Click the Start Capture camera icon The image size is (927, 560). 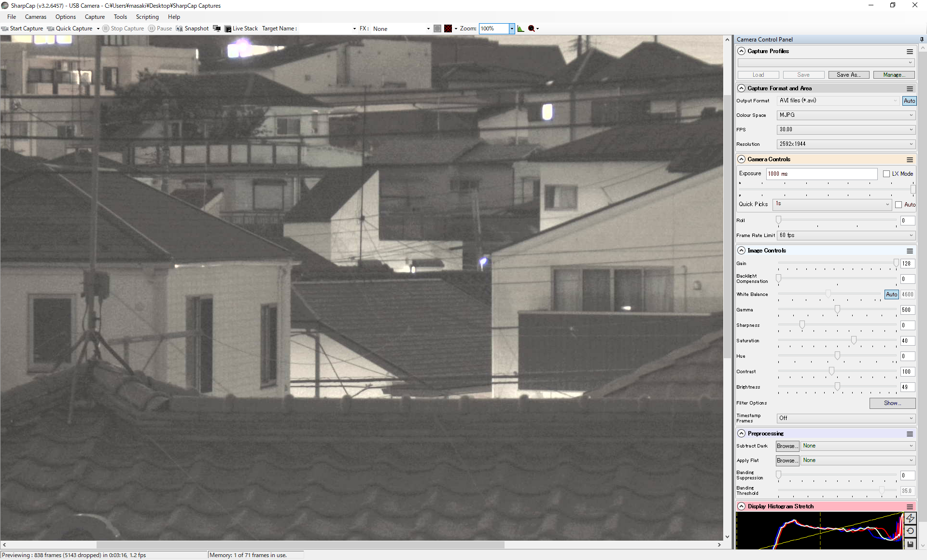[x=5, y=28]
